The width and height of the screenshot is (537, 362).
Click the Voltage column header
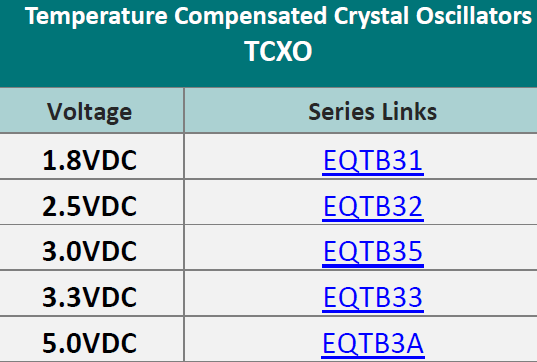pyautogui.click(x=90, y=112)
